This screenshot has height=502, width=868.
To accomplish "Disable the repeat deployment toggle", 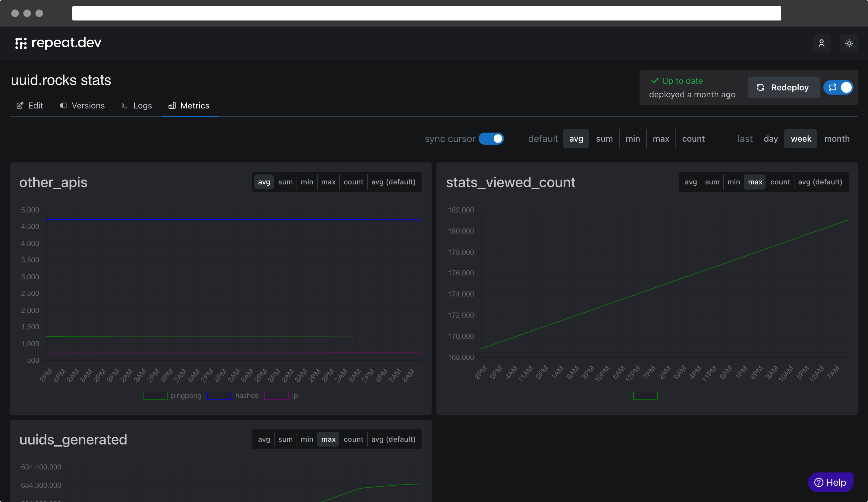I will click(x=838, y=87).
